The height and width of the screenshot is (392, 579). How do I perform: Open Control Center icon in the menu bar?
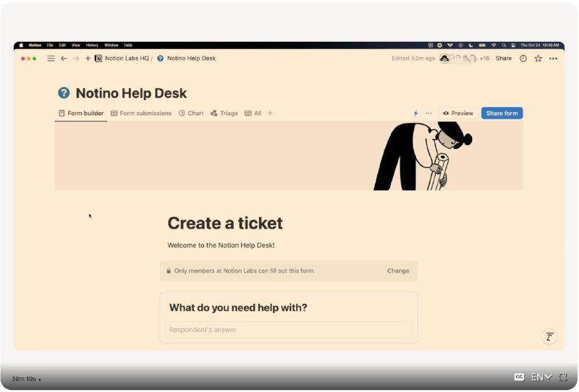click(513, 45)
